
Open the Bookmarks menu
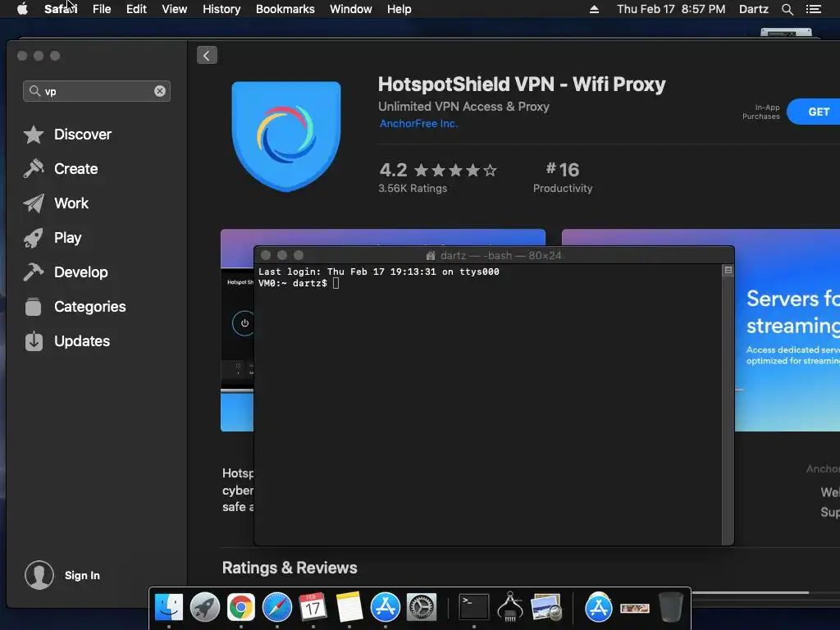(x=285, y=9)
